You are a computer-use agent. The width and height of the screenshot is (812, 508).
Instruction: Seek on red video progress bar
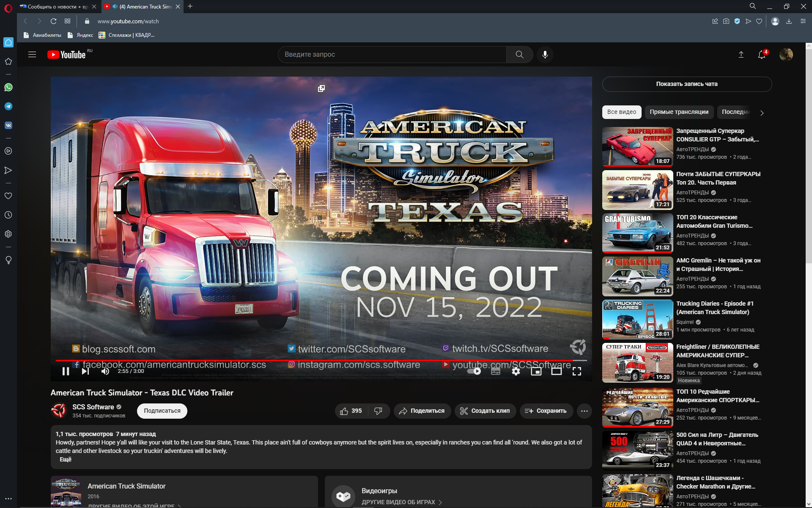click(x=321, y=360)
